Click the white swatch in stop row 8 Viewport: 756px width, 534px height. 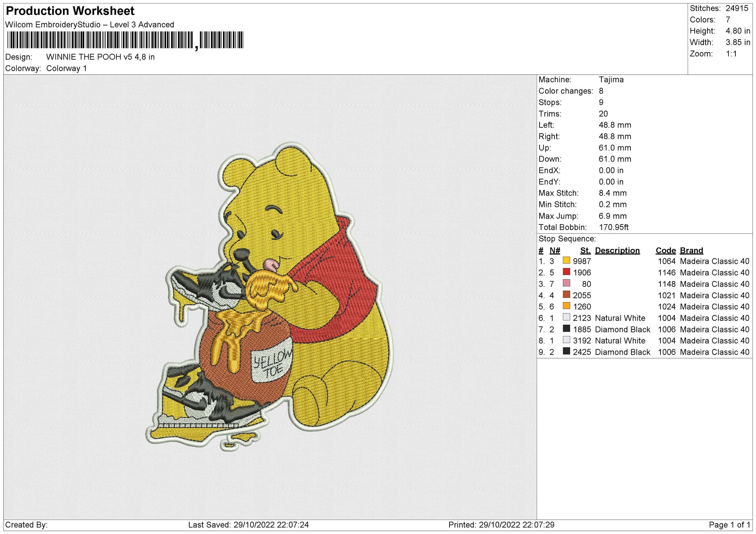[x=566, y=340]
